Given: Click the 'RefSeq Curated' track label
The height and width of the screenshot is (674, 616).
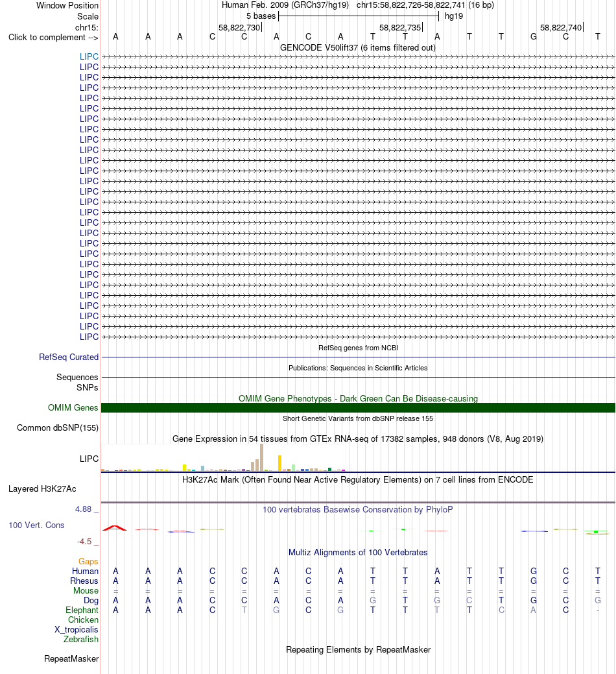Looking at the screenshot, I should point(69,357).
